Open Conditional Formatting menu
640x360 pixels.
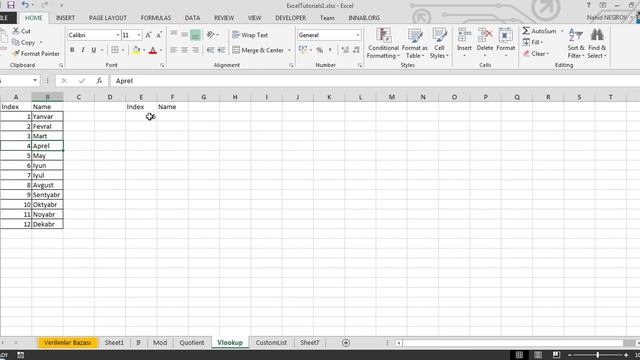click(383, 43)
